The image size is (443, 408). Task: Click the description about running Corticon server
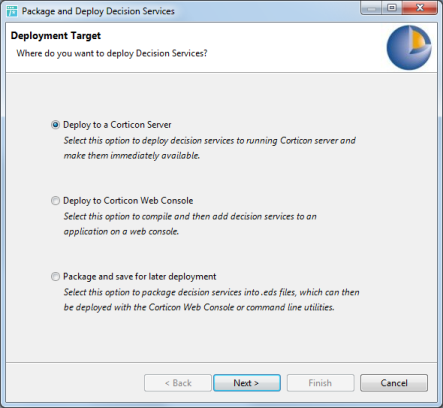click(210, 148)
